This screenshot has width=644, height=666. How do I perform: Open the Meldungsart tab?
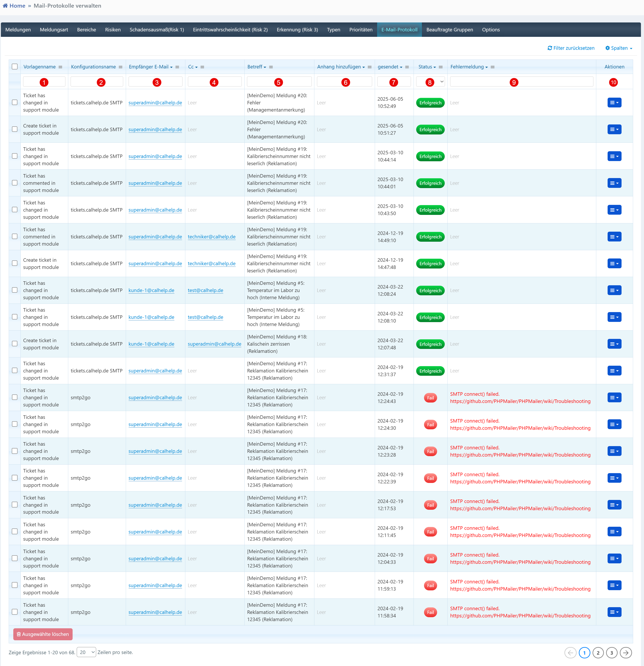click(54, 30)
